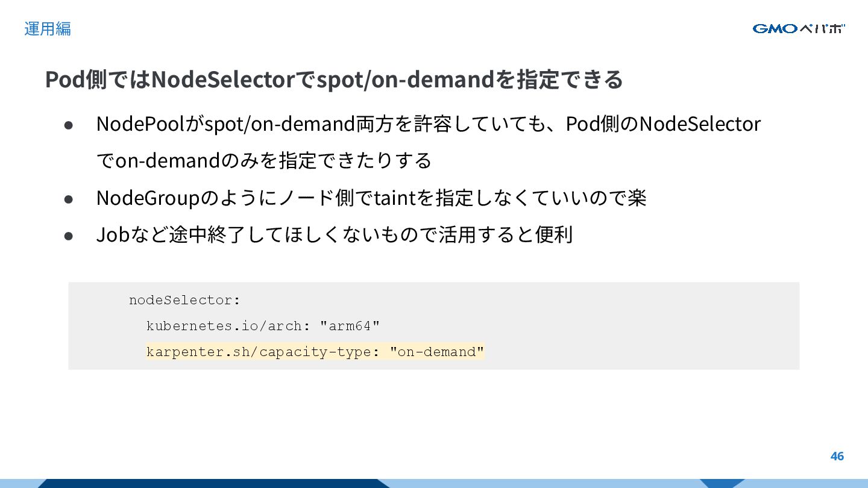Click the light blue footer stripe

542,483
